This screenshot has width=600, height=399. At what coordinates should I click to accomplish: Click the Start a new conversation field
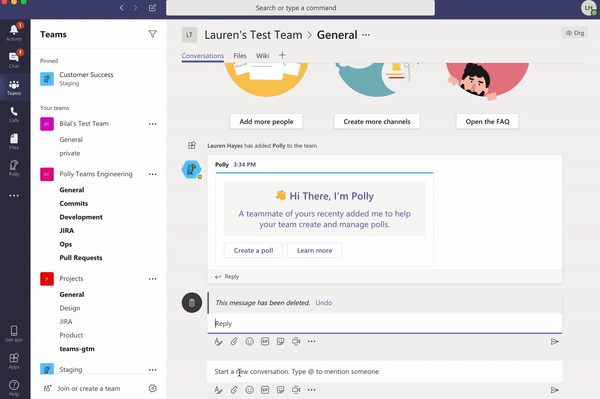[x=385, y=371]
